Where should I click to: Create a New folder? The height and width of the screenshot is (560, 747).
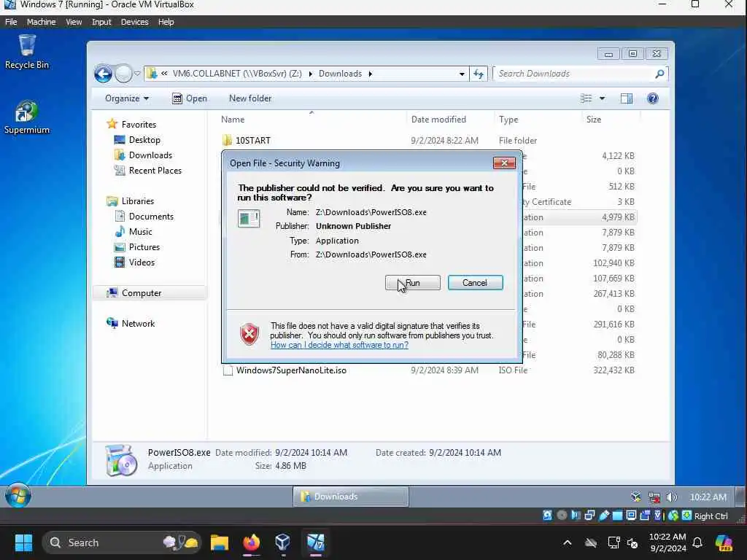[x=250, y=98]
